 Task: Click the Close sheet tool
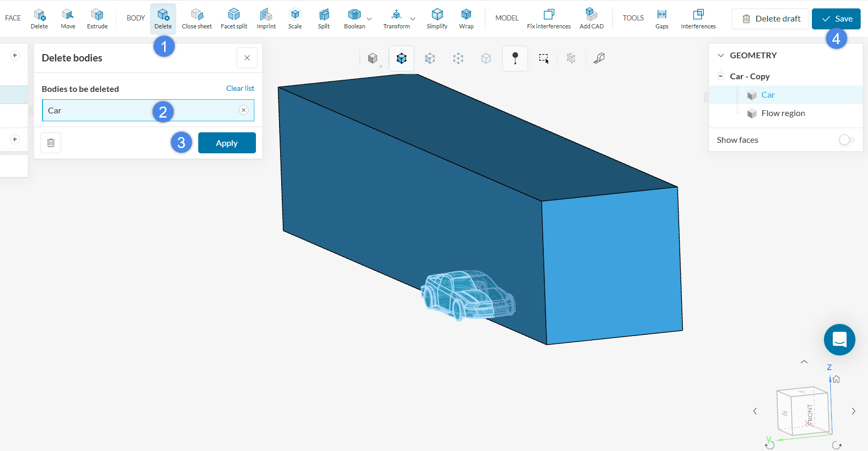(197, 19)
